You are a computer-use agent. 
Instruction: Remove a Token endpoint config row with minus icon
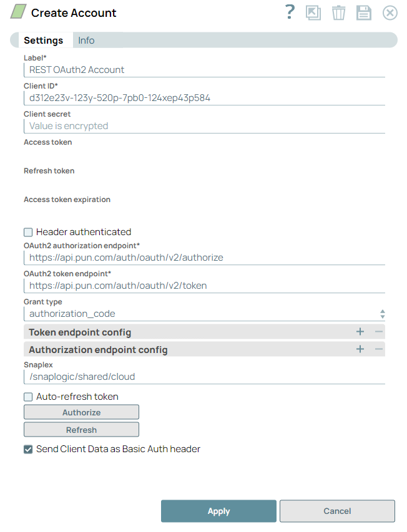[x=378, y=332]
